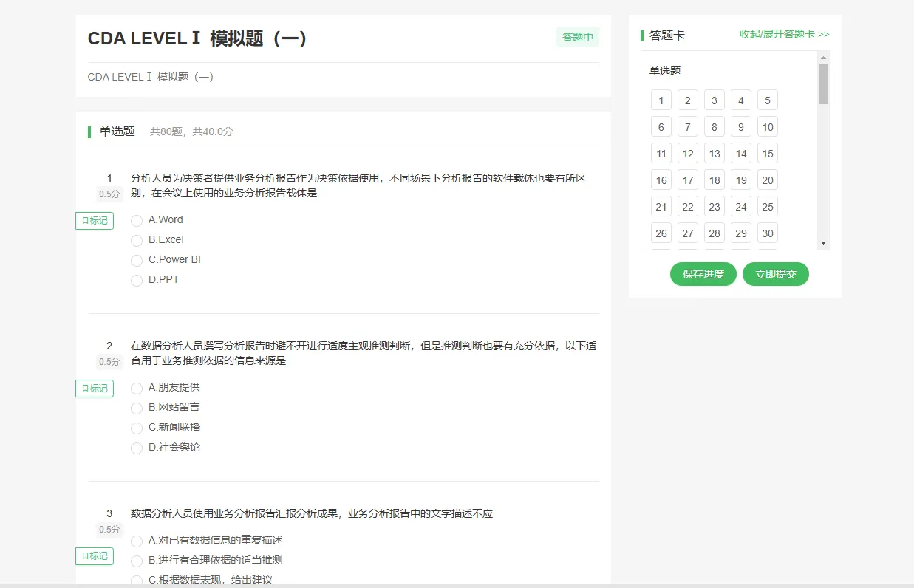Mark question 3 with 标记 flag
Viewport: 914px width, 588px height.
click(95, 555)
